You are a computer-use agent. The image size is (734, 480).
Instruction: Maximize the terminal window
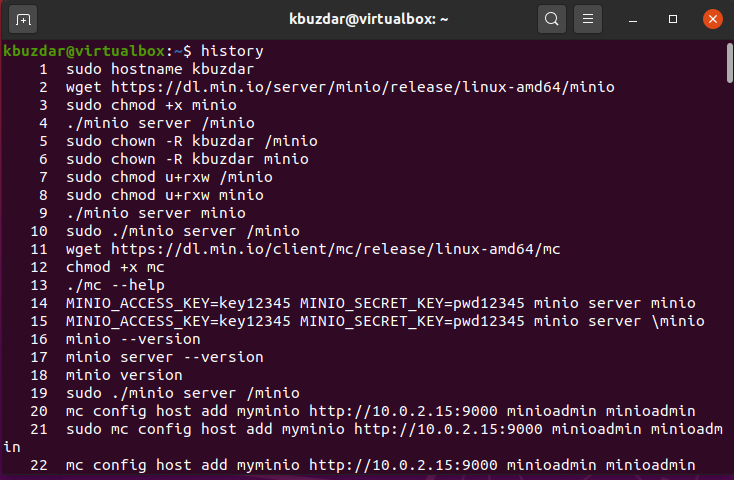point(674,19)
